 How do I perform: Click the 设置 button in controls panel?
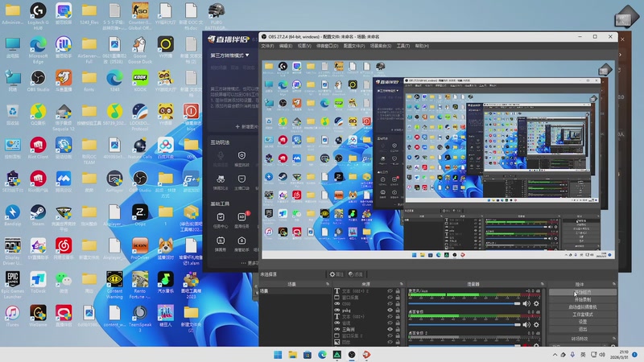[582, 321]
